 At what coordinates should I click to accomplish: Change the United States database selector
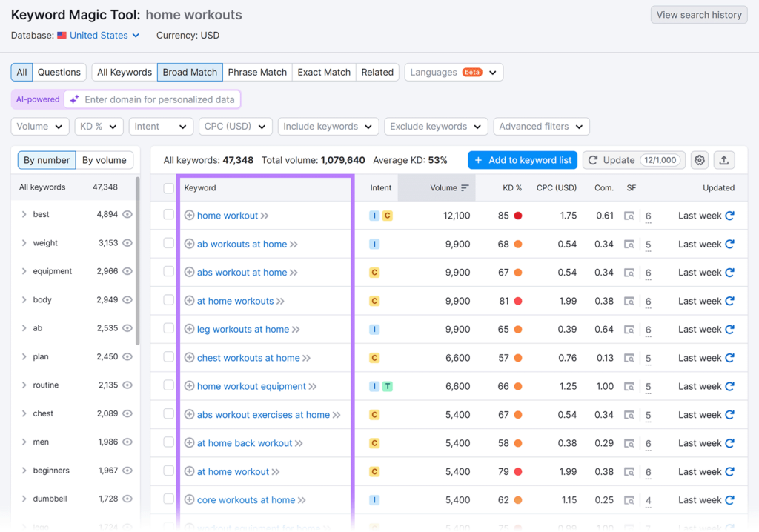(x=99, y=36)
